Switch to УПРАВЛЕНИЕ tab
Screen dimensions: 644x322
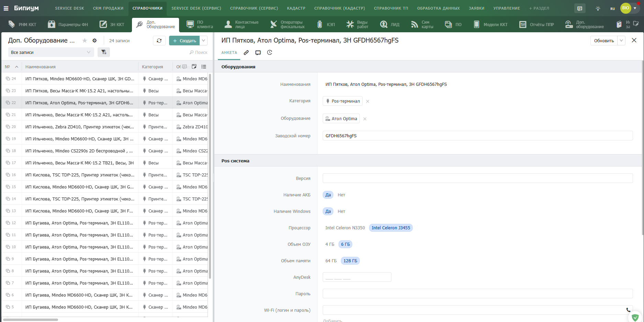pos(507,8)
